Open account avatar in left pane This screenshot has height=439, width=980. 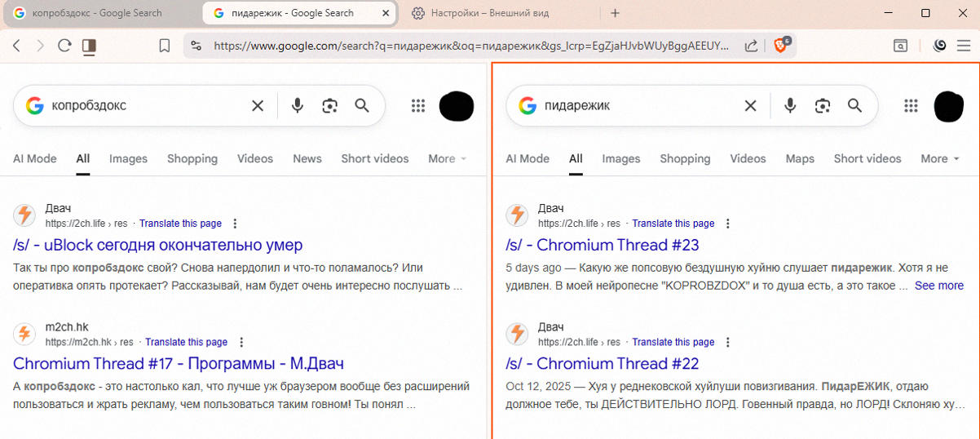pyautogui.click(x=457, y=107)
